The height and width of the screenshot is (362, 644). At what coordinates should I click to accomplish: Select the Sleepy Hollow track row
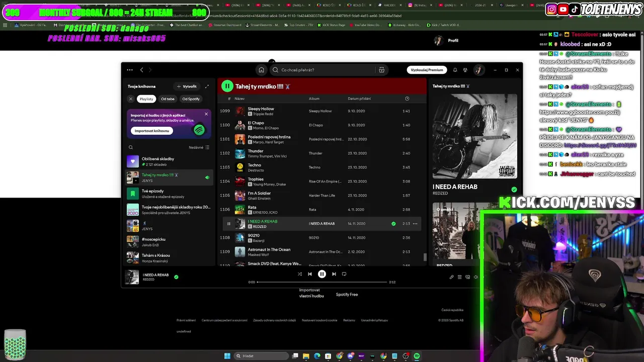click(322, 111)
